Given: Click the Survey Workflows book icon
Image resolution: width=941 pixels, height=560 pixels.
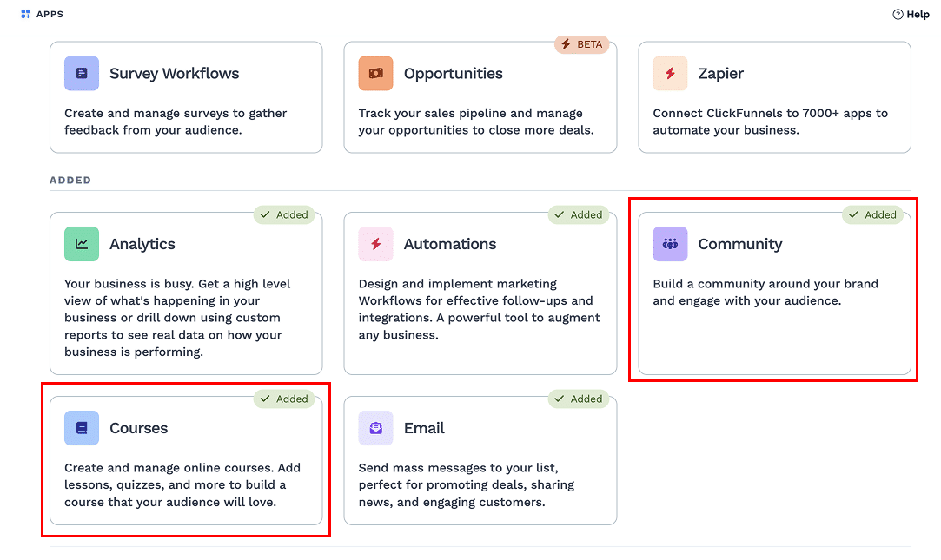Looking at the screenshot, I should tap(81, 73).
